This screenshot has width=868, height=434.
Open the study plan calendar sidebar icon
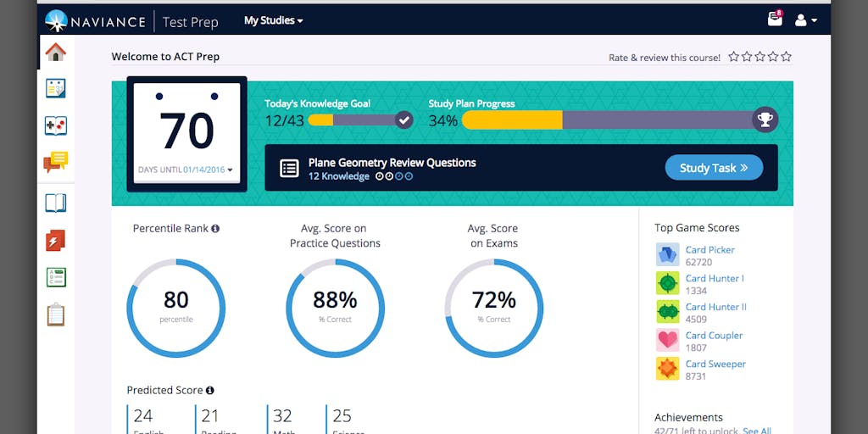(x=56, y=88)
